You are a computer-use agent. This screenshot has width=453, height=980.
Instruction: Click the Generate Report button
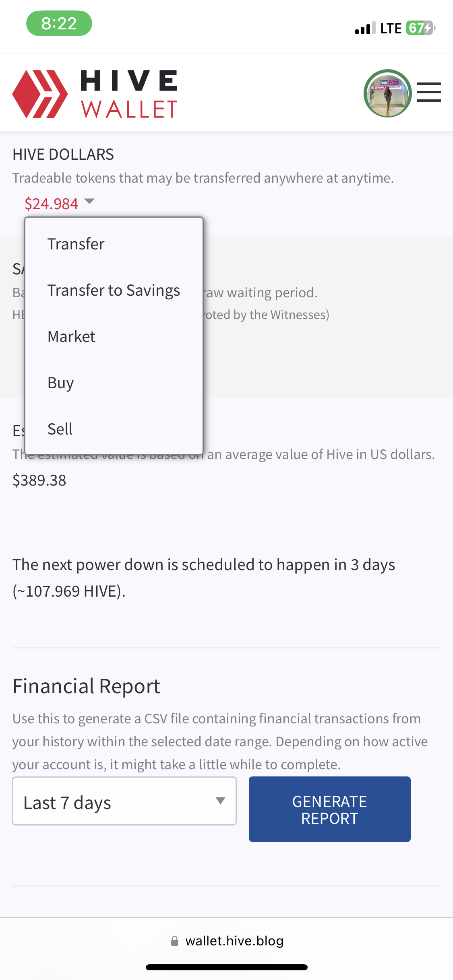pyautogui.click(x=330, y=809)
